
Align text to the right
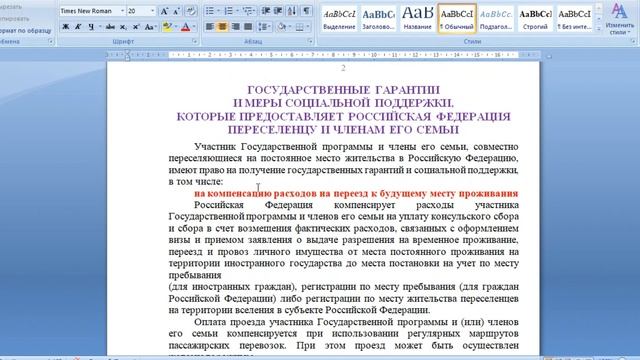click(x=236, y=27)
